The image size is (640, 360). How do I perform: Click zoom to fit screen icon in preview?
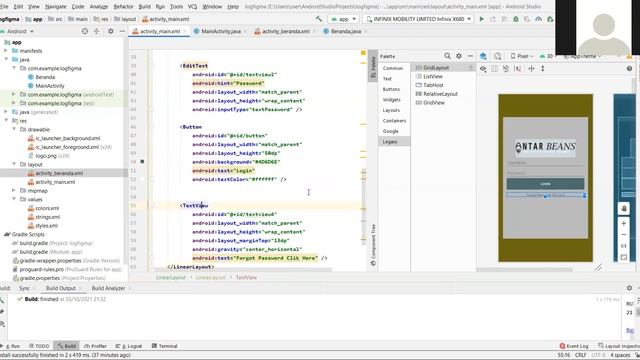(624, 258)
